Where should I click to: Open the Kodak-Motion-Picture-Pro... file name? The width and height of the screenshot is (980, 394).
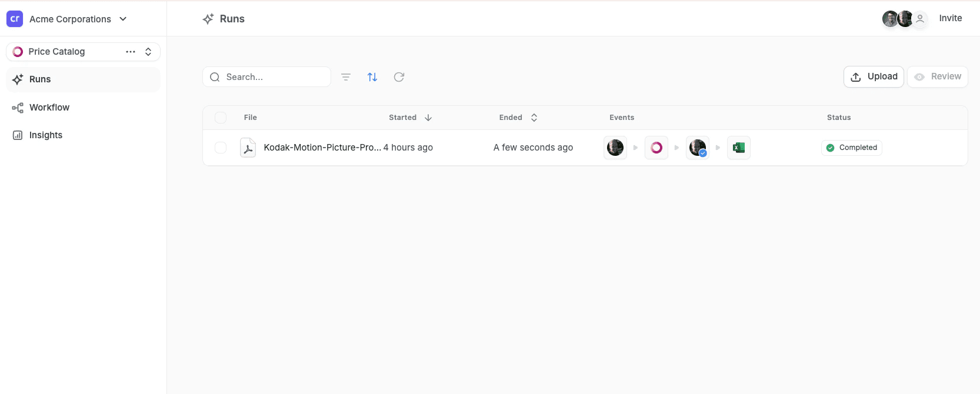[x=322, y=148]
